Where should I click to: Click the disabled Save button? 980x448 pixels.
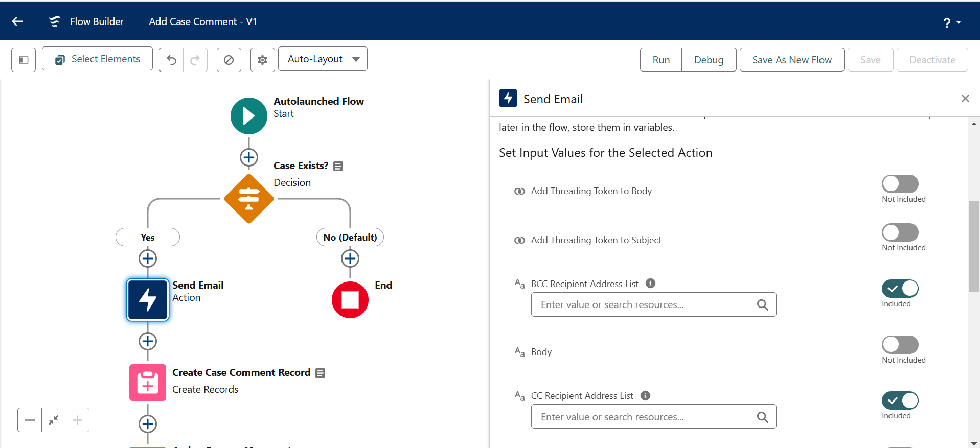[870, 60]
